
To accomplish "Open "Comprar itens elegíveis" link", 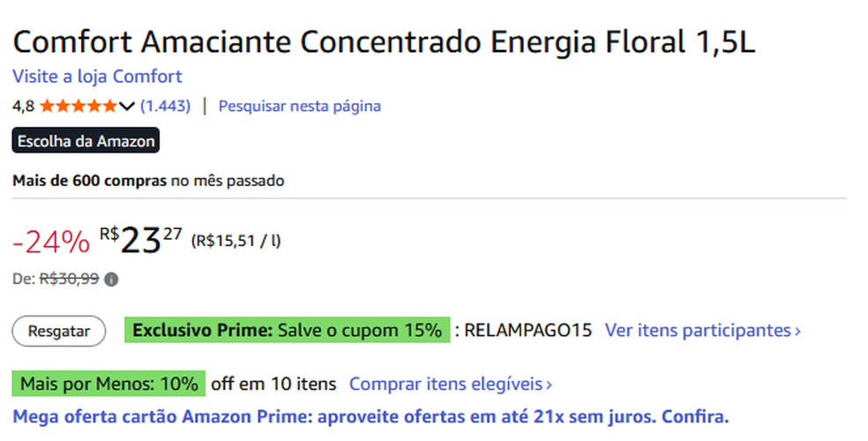I will coord(450,385).
